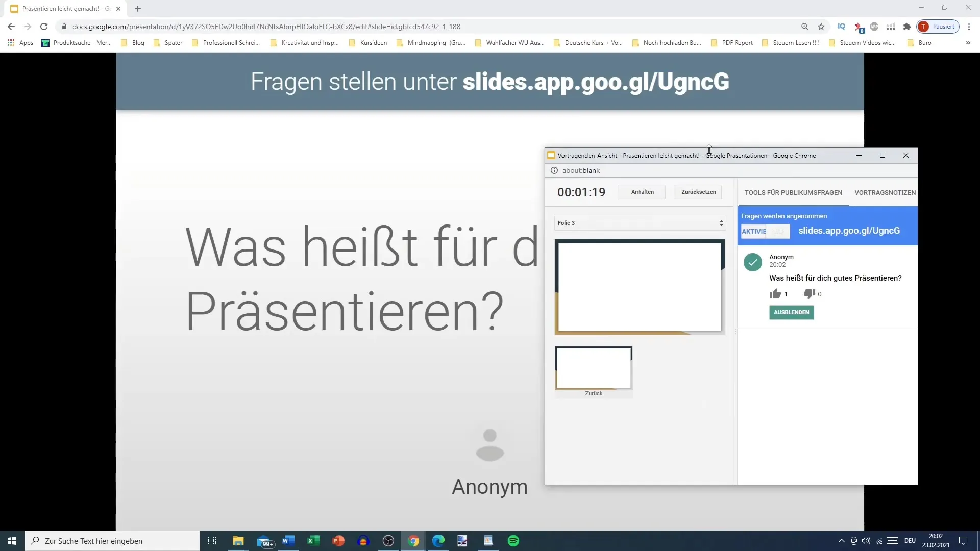The image size is (980, 551).
Task: Bookmark this page with the star icon
Action: [821, 27]
